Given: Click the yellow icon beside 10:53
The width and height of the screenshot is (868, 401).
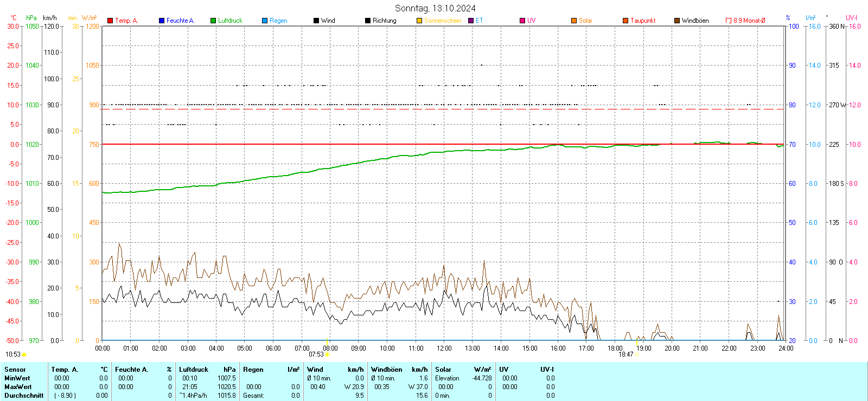Looking at the screenshot, I should [24, 354].
